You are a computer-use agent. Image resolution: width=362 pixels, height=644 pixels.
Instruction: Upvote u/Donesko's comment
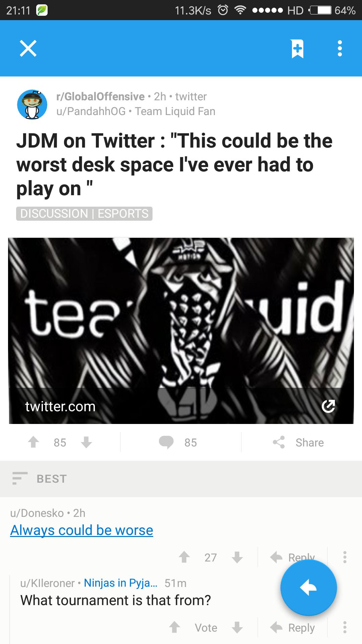coord(184,557)
